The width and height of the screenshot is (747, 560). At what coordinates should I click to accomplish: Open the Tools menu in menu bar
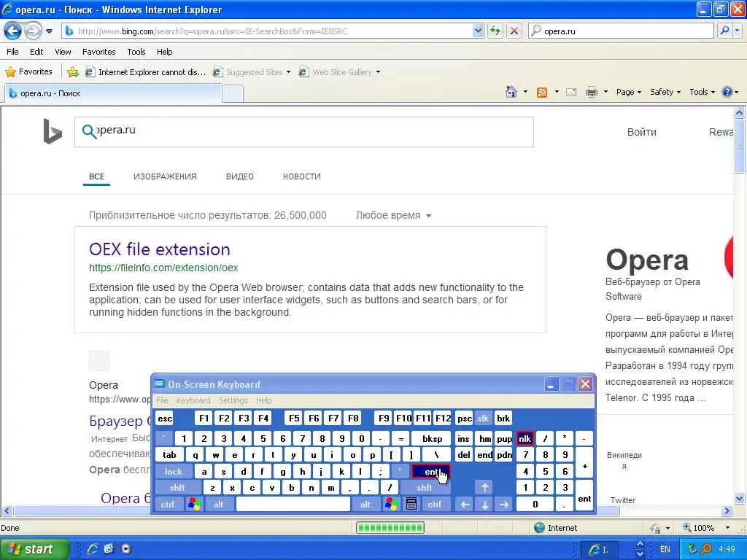[x=136, y=52]
